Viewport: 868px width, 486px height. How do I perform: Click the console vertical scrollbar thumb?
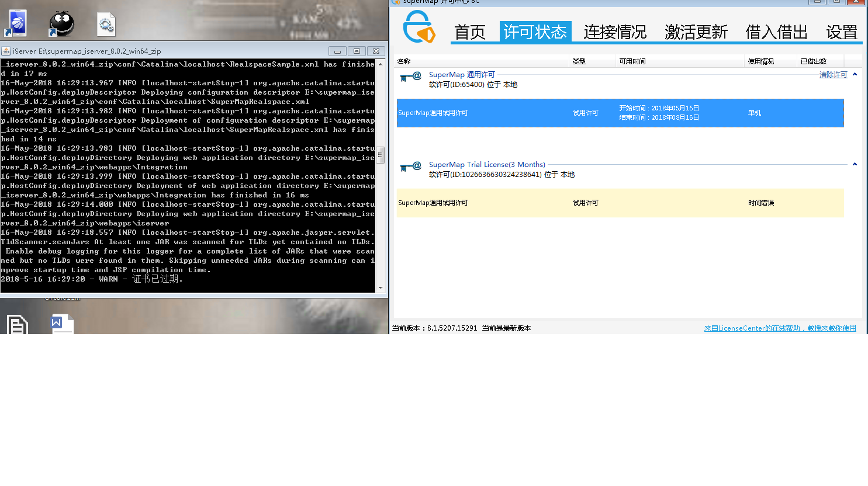pyautogui.click(x=381, y=155)
